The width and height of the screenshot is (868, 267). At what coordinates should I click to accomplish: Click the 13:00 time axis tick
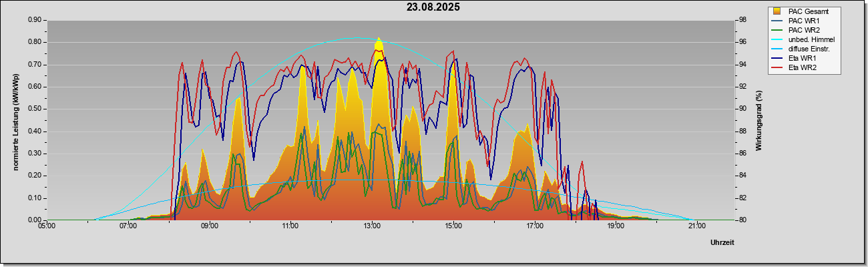372,226
